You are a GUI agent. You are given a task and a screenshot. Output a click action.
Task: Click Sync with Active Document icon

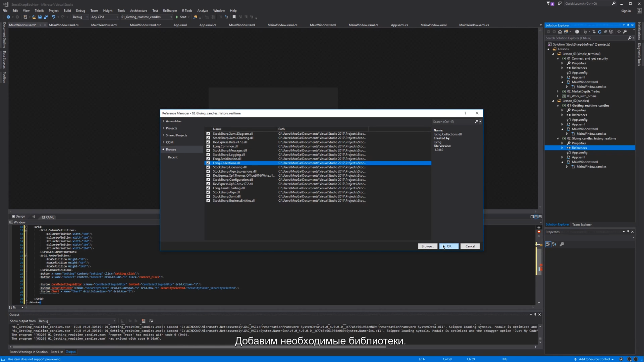(594, 32)
